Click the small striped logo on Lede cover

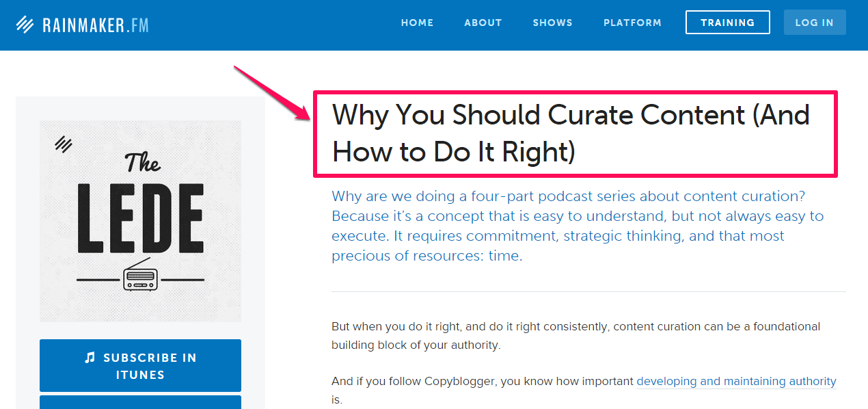(64, 143)
